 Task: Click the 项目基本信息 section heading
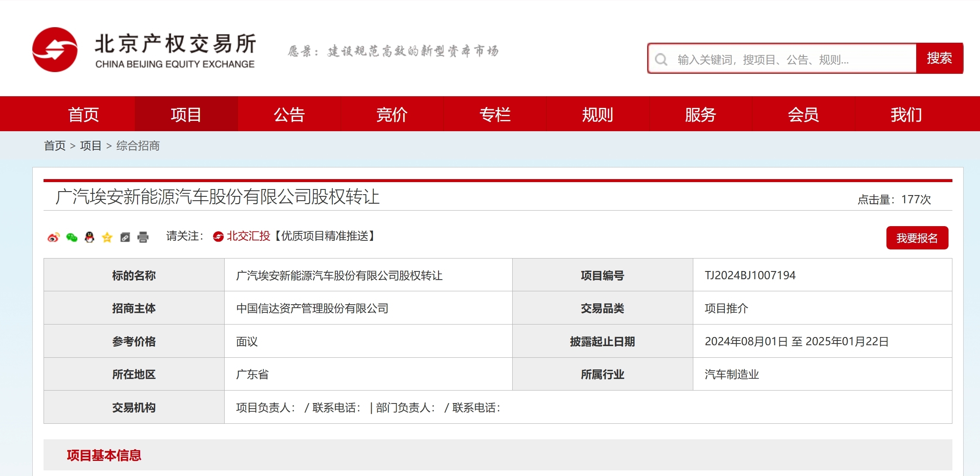[104, 455]
